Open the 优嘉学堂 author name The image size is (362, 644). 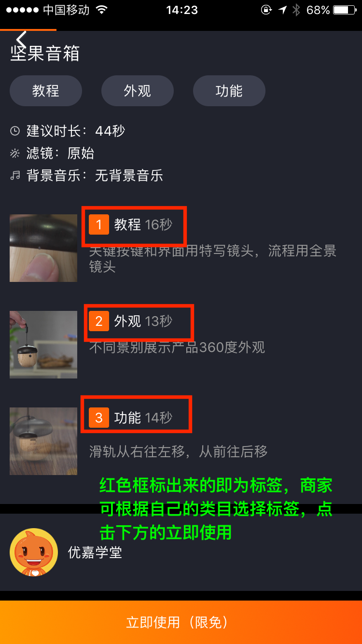[95, 553]
